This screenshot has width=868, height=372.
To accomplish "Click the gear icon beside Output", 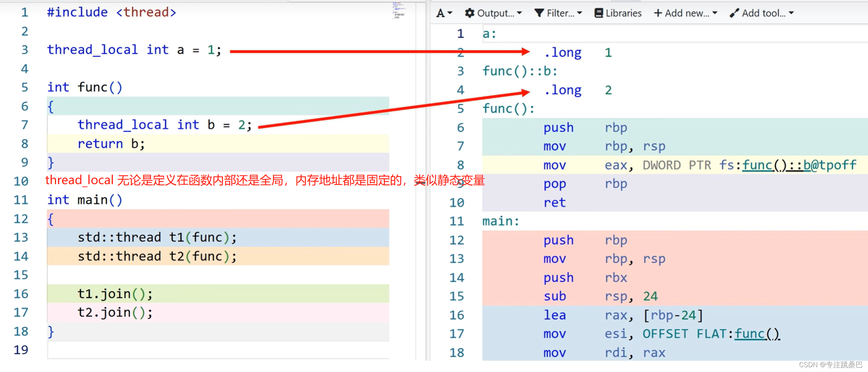I will pyautogui.click(x=469, y=13).
